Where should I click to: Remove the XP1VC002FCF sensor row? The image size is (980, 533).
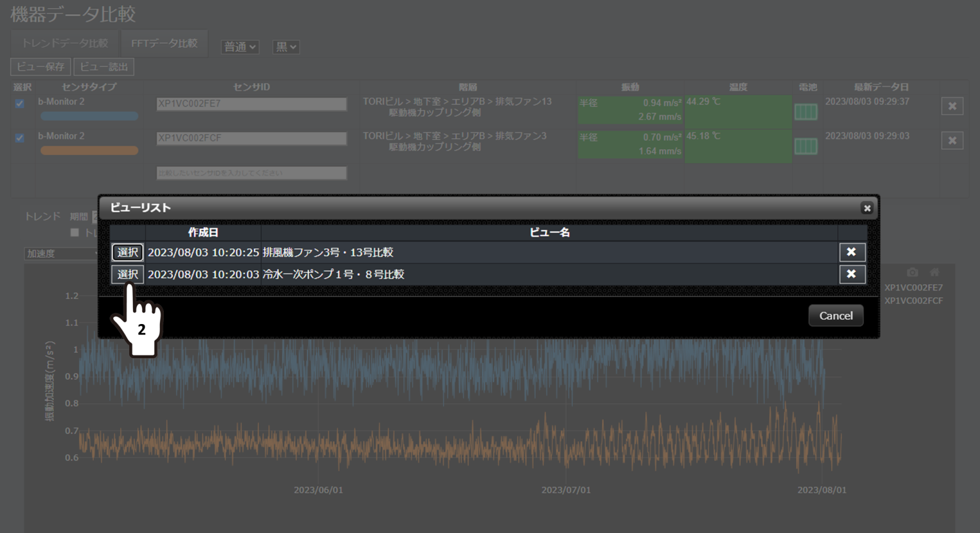[x=952, y=141]
